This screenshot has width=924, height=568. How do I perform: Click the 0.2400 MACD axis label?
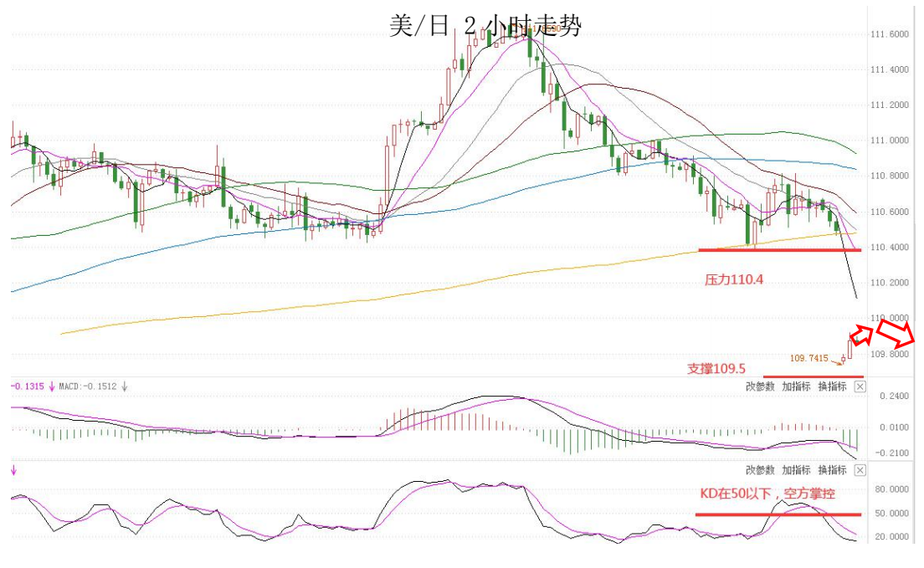[894, 396]
